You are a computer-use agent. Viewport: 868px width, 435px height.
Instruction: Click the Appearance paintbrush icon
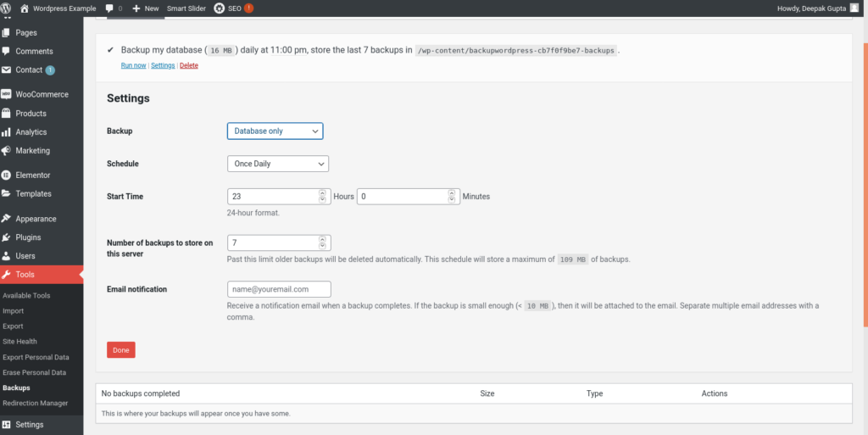[7, 219]
